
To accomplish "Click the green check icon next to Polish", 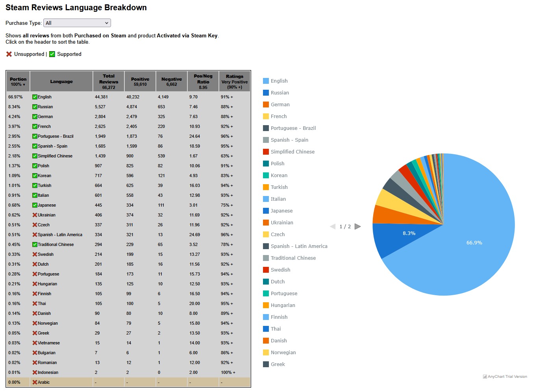I will 35,166.
